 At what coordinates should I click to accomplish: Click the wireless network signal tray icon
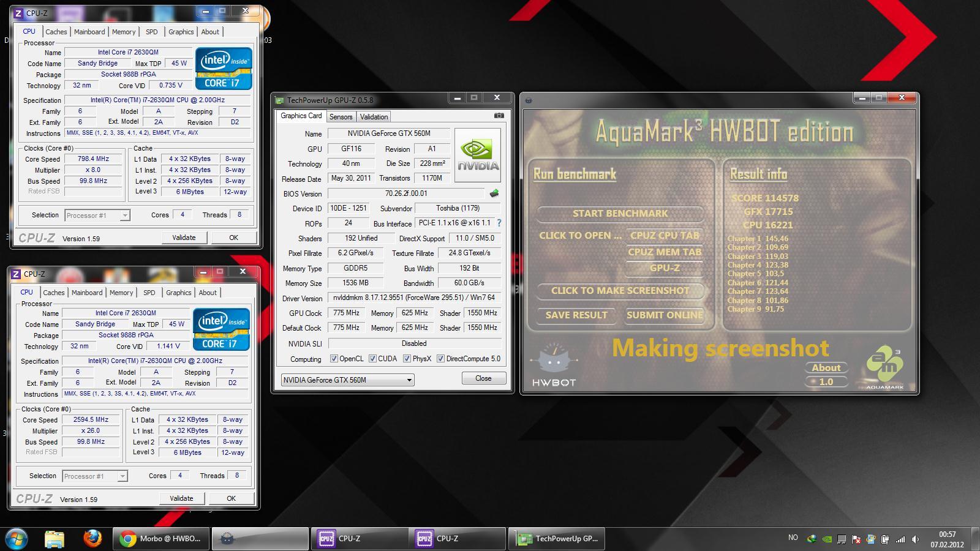(900, 539)
